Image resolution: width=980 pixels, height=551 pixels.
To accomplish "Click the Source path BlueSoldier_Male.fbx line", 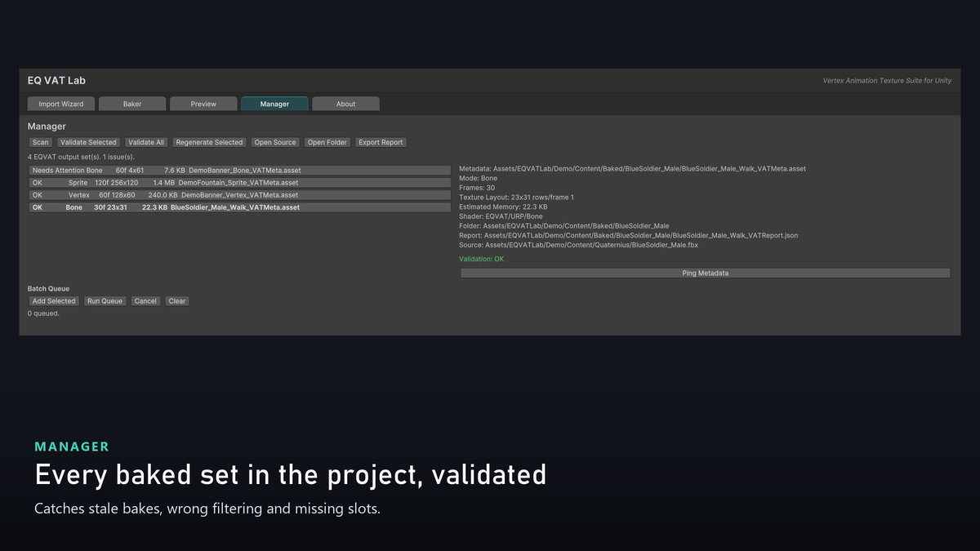I will tap(578, 245).
